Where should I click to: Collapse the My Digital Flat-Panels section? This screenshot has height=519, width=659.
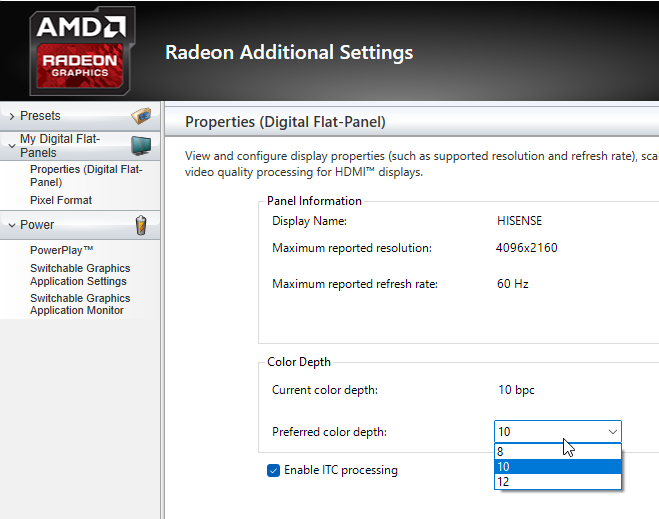point(10,146)
